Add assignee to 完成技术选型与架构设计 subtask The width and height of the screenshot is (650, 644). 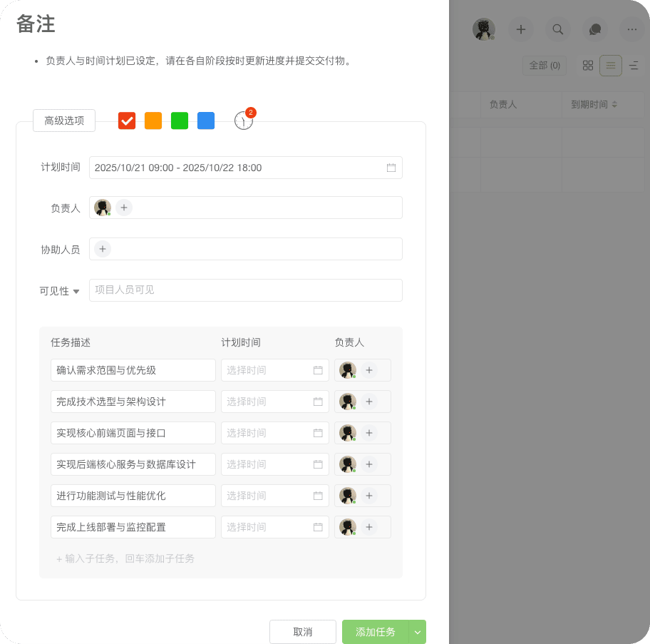click(369, 402)
